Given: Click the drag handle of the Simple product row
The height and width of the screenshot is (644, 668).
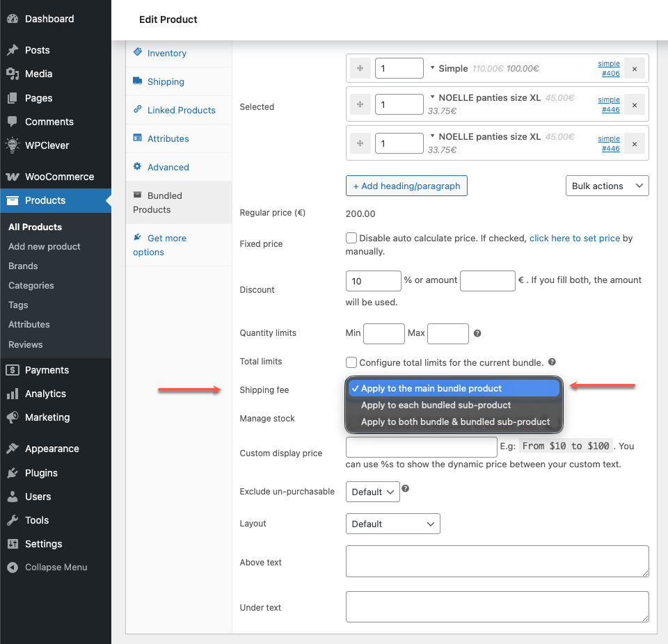Looking at the screenshot, I should pyautogui.click(x=360, y=68).
